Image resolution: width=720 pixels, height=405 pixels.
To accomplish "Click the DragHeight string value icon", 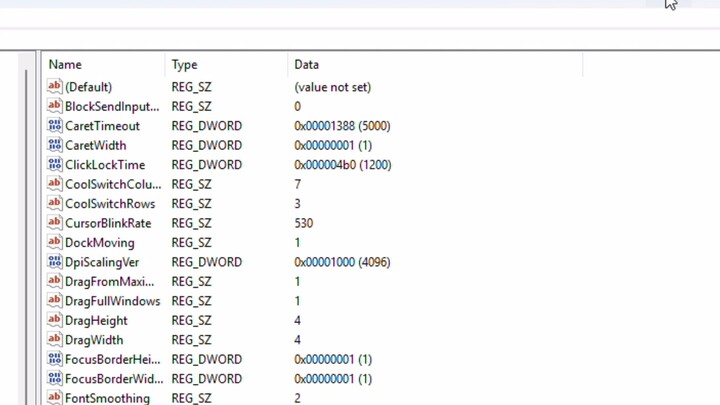I will click(x=54, y=320).
